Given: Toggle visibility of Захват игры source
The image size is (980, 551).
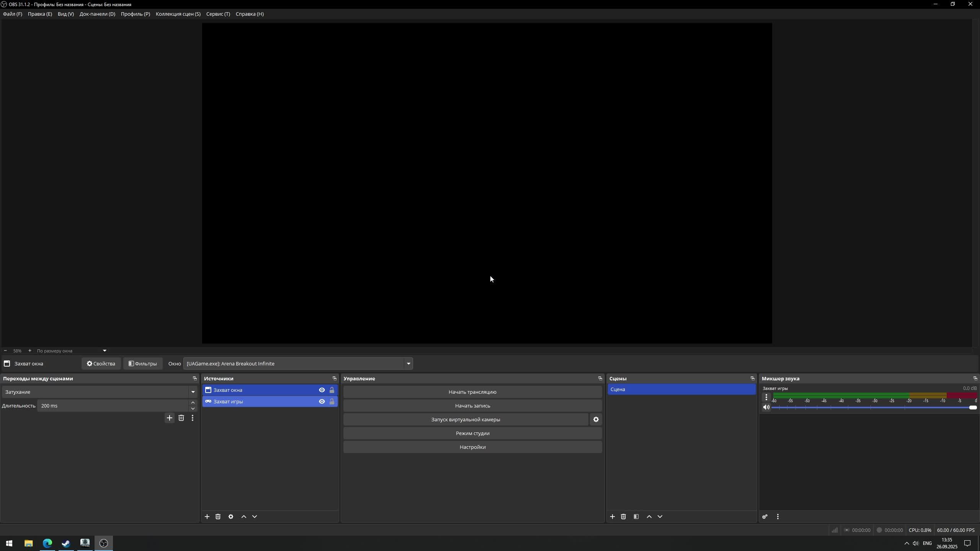Looking at the screenshot, I should pos(322,401).
